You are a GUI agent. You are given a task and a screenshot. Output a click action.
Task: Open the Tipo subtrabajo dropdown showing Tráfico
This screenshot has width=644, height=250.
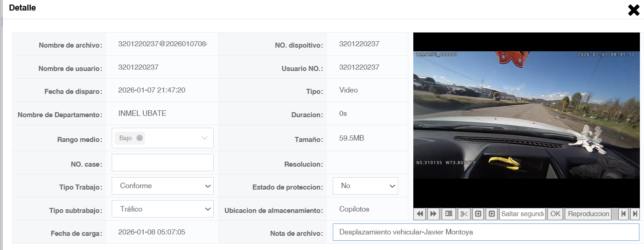(162, 209)
